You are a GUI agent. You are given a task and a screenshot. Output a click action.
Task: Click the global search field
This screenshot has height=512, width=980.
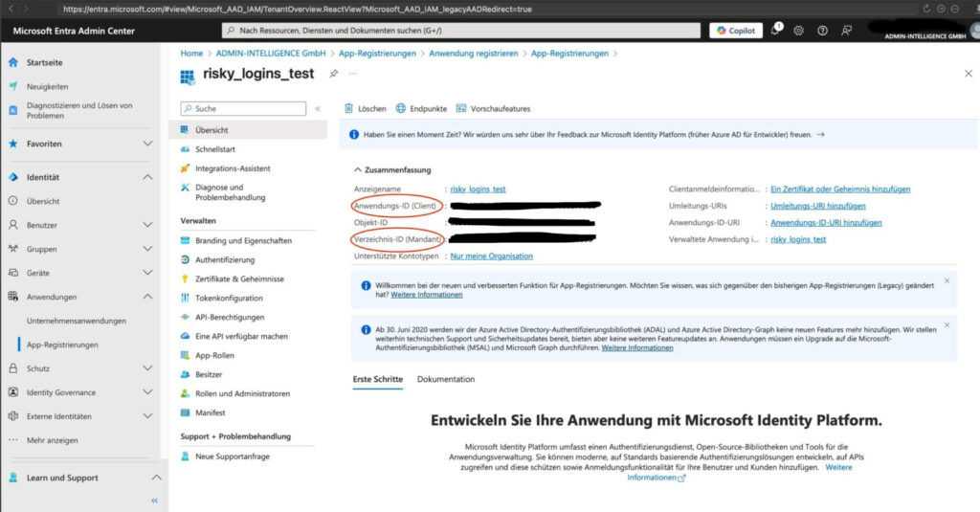click(461, 30)
